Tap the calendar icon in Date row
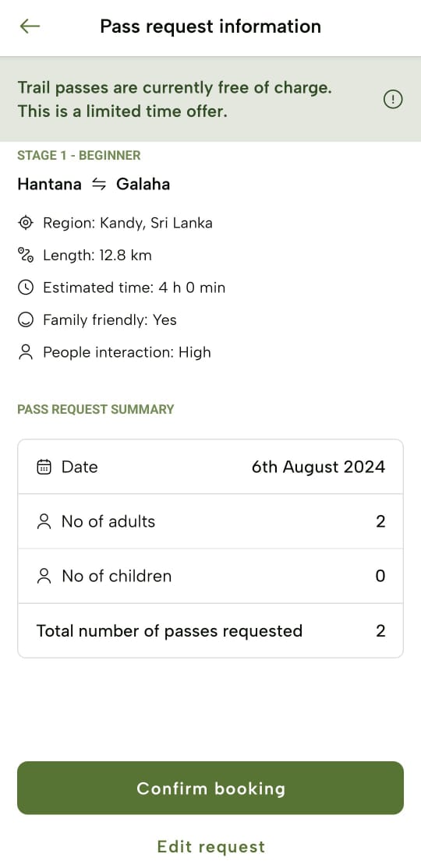The height and width of the screenshot is (868, 421). click(x=44, y=468)
